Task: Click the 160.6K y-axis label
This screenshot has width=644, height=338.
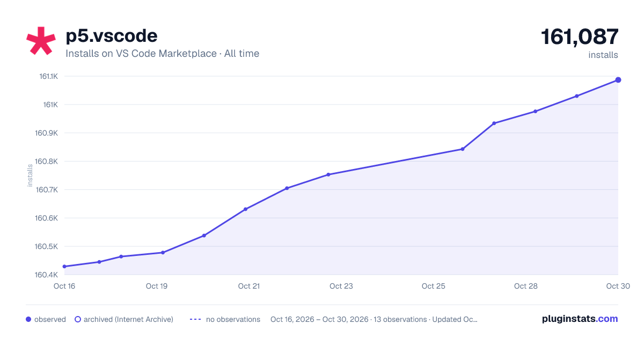Action: tap(46, 218)
